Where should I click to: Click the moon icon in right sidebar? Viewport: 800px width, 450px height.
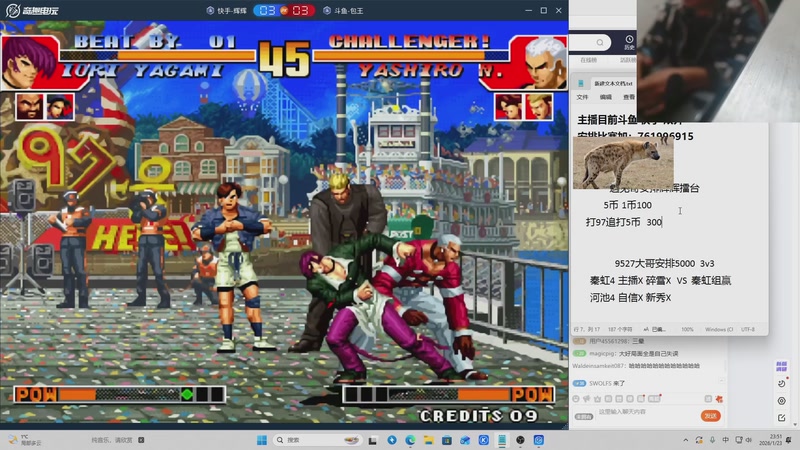point(781,384)
